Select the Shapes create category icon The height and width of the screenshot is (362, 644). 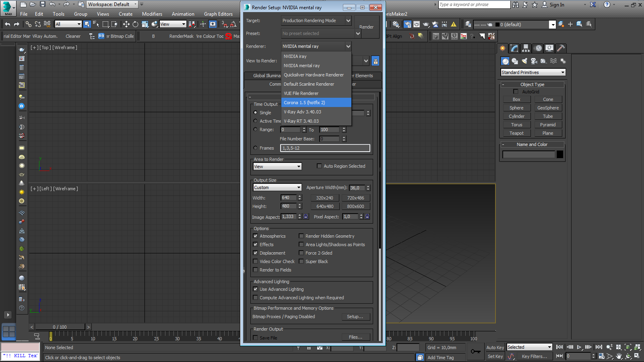[x=515, y=61]
